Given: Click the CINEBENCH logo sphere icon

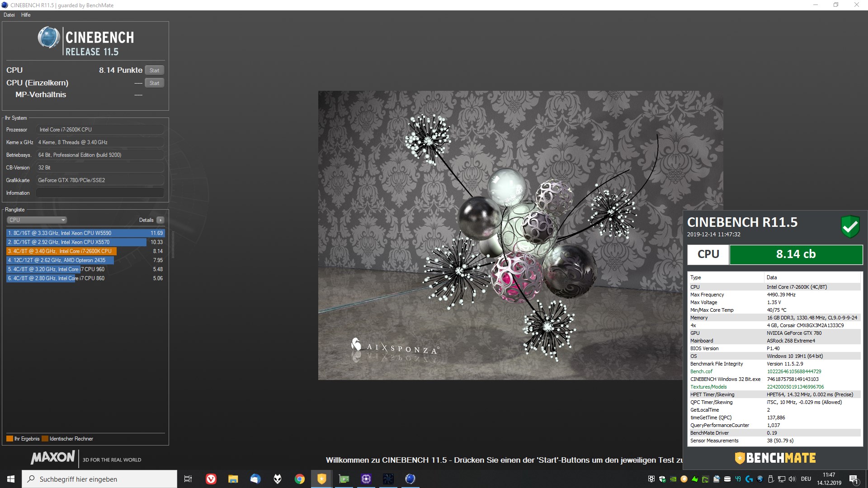Looking at the screenshot, I should point(48,38).
